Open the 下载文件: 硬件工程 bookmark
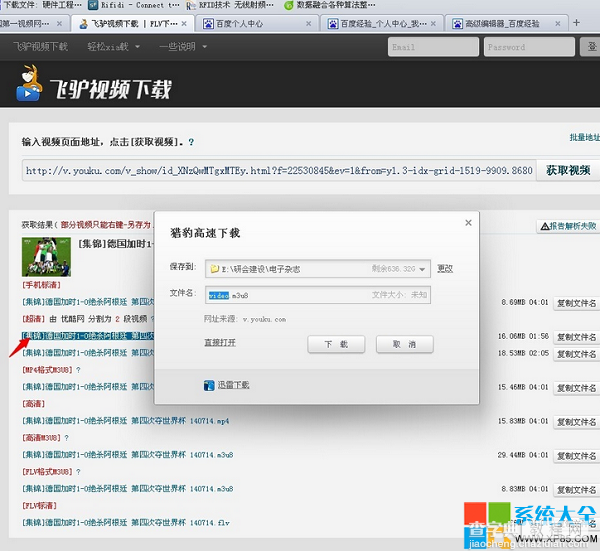The image size is (600, 551). (x=41, y=5)
